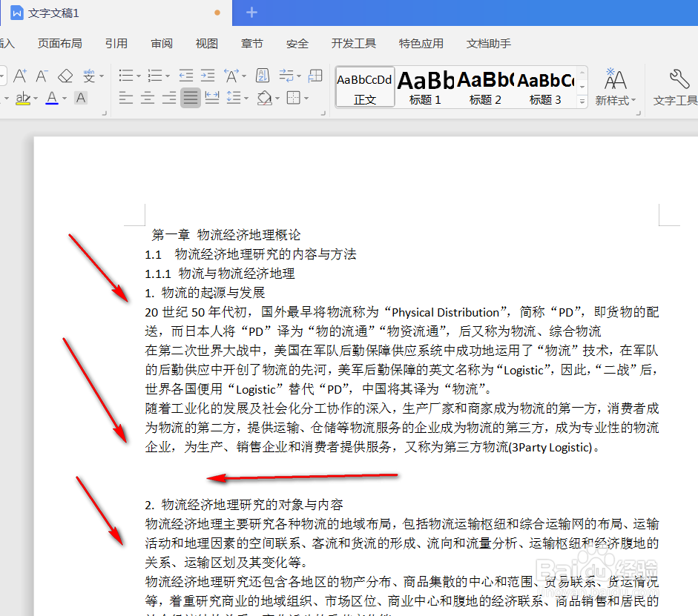Switch to the 开发工具 tab
Screen dimensions: 698x616
click(x=354, y=44)
